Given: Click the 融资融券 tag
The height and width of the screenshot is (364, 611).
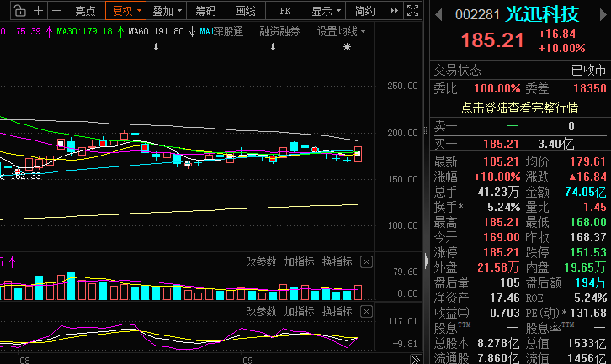Looking at the screenshot, I should tap(279, 32).
